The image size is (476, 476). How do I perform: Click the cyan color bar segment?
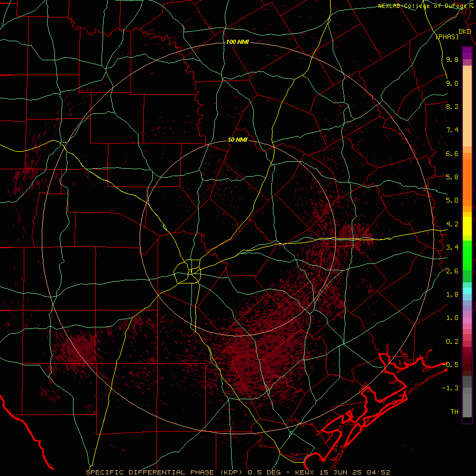click(467, 291)
